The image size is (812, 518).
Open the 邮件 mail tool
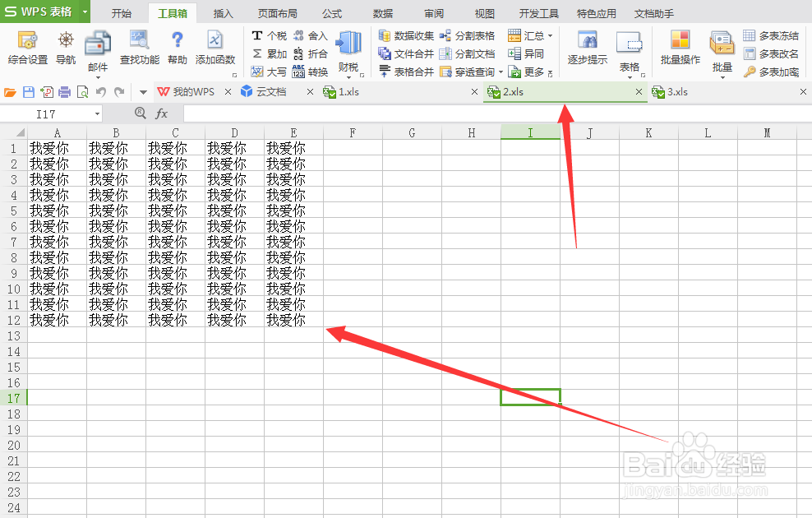[x=97, y=50]
